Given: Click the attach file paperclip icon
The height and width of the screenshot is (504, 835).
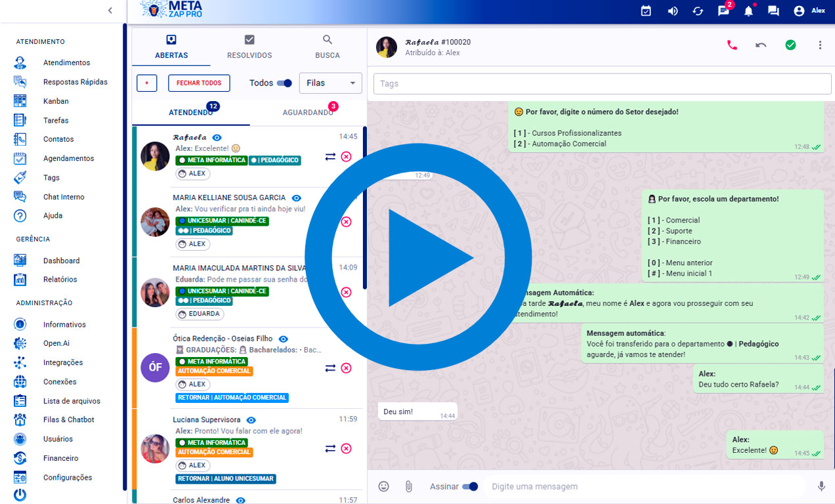Looking at the screenshot, I should tap(408, 486).
